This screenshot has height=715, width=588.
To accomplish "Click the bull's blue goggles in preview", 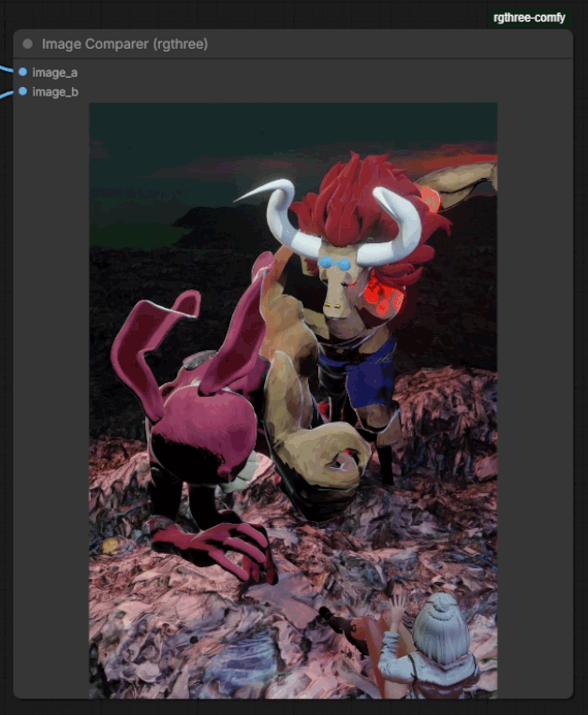I will pyautogui.click(x=333, y=265).
